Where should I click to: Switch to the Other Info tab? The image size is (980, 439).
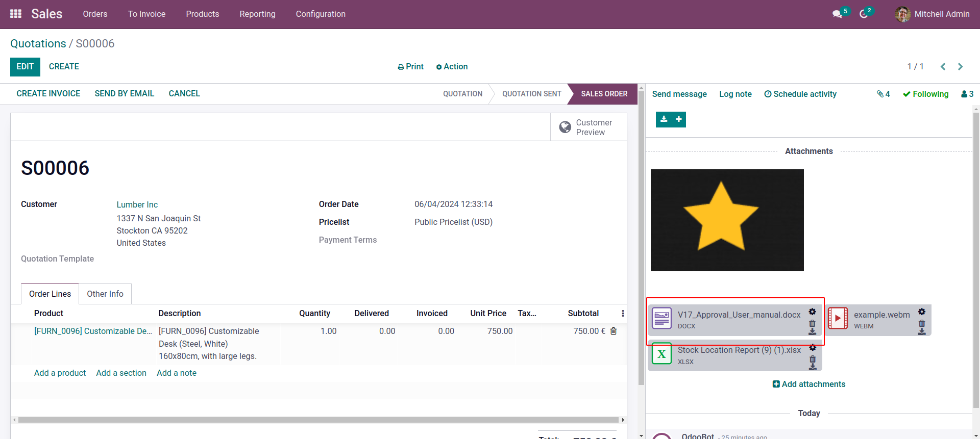(105, 294)
